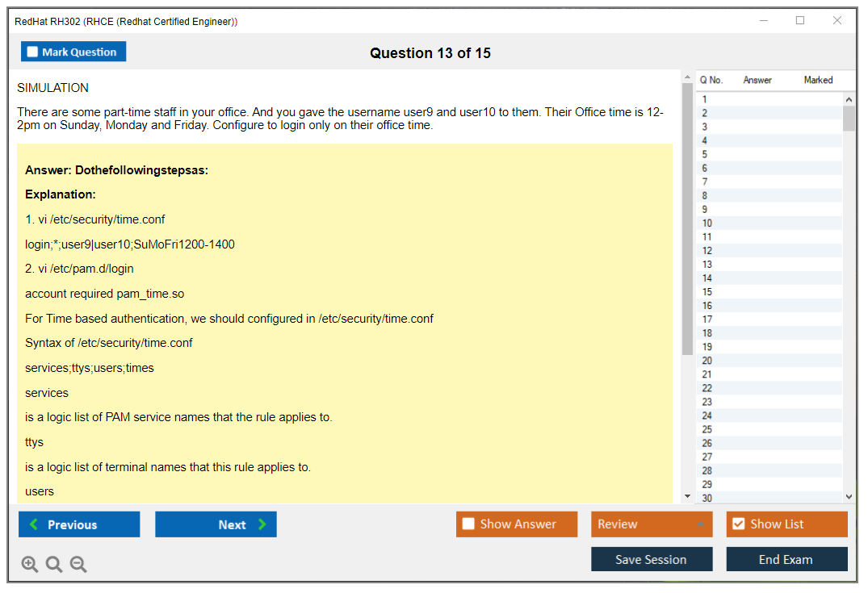This screenshot has width=868, height=593.
Task: Click the answer panel scroll-down arrow
Action: coord(687,496)
